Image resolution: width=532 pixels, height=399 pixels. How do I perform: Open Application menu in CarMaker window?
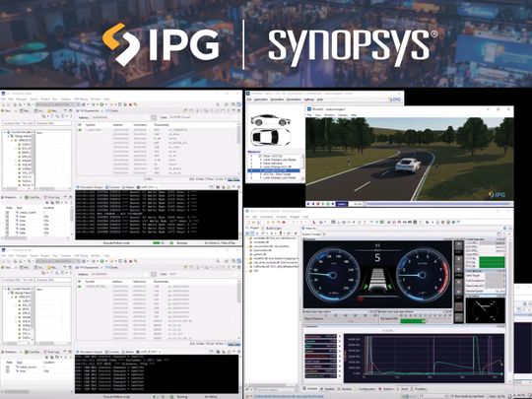261,100
